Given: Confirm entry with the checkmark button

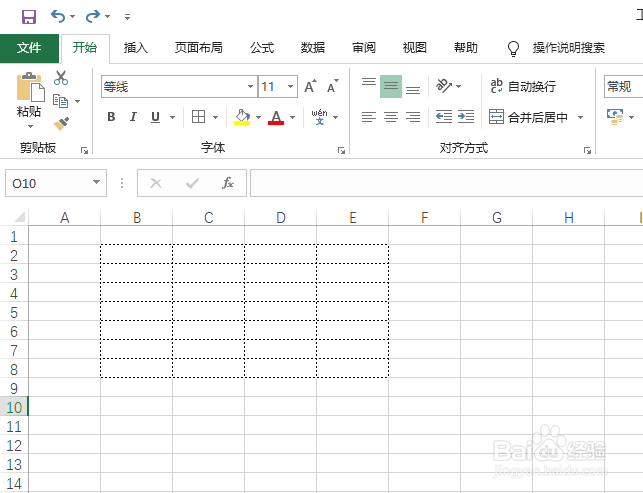Looking at the screenshot, I should 192,183.
